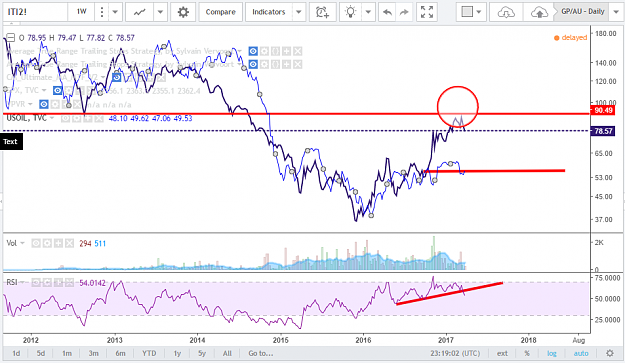Open the ideas lightbulb icon
This screenshot has height=363, width=625.
tap(350, 12)
